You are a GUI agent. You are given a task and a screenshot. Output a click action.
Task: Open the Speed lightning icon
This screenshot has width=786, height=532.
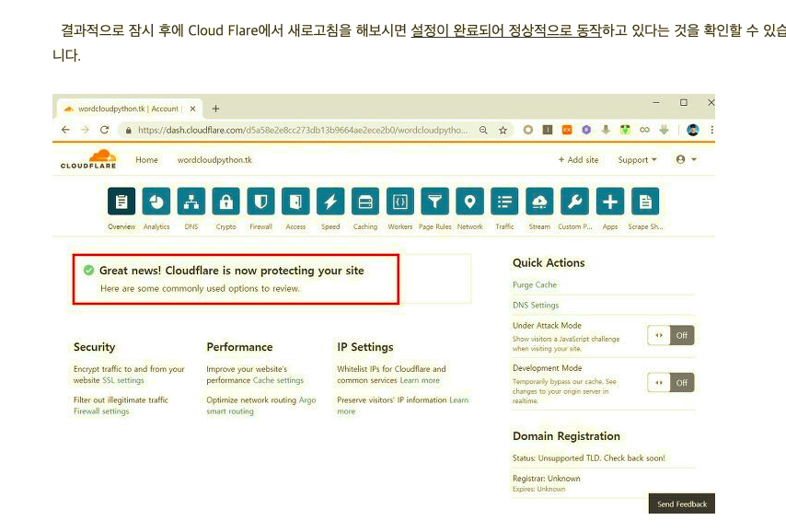pos(330,202)
